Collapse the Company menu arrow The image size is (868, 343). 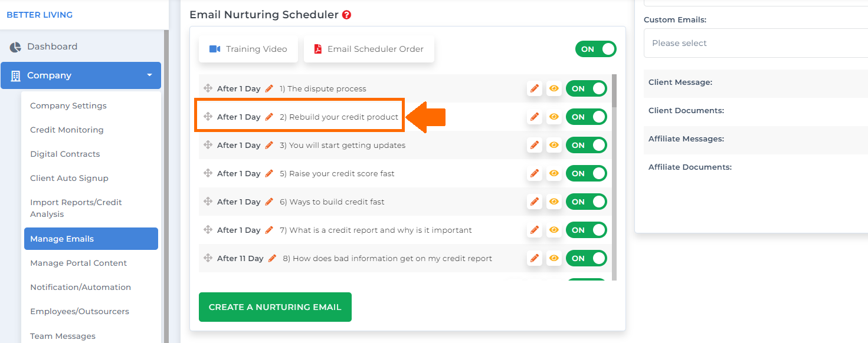point(149,75)
